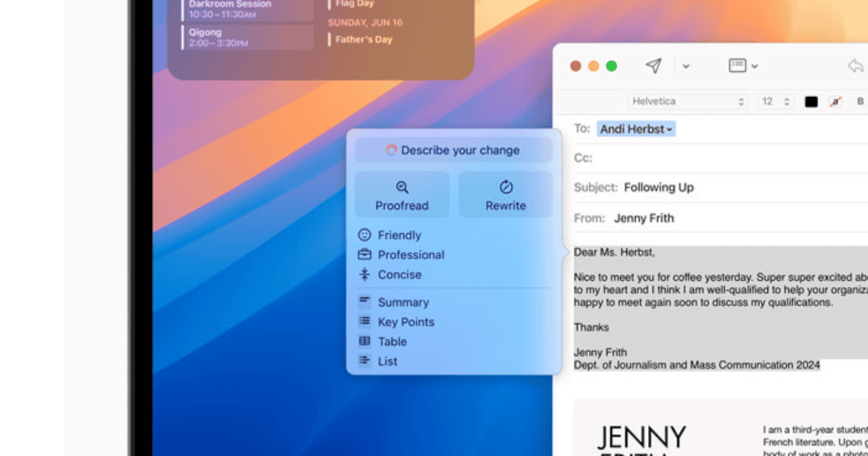868x456 pixels.
Task: Open the black text color swatch
Action: coord(812,102)
